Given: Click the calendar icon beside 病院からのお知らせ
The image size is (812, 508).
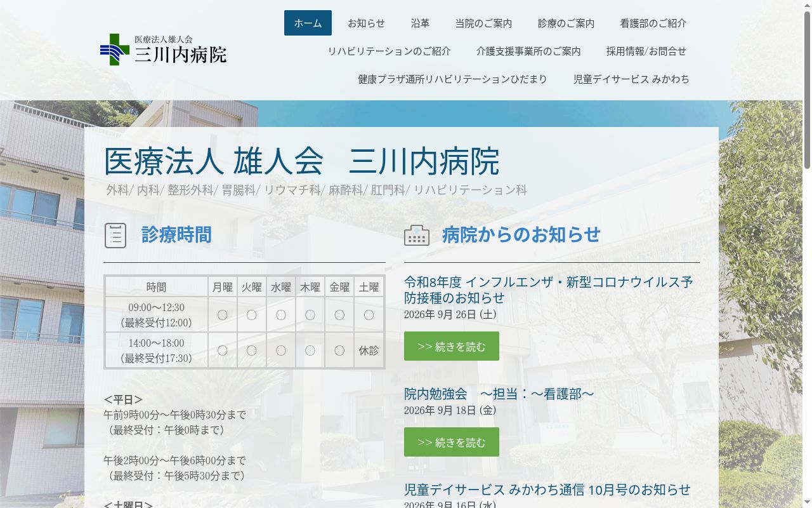Looking at the screenshot, I should point(417,235).
